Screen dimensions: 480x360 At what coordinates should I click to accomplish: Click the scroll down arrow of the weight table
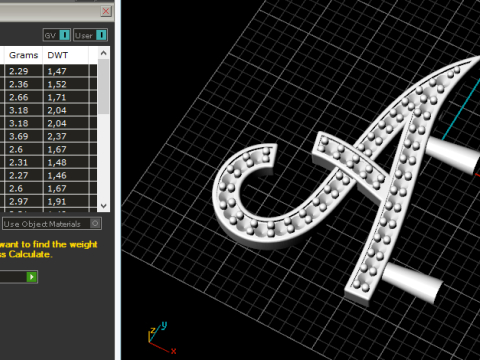(104, 206)
